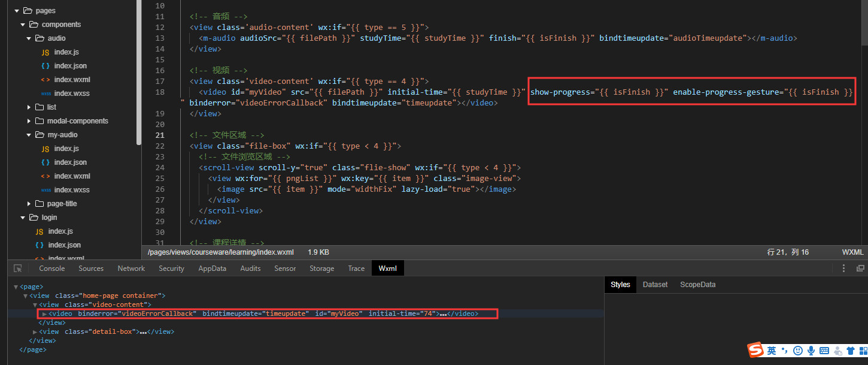Start Sogou voice input microphone

click(811, 351)
